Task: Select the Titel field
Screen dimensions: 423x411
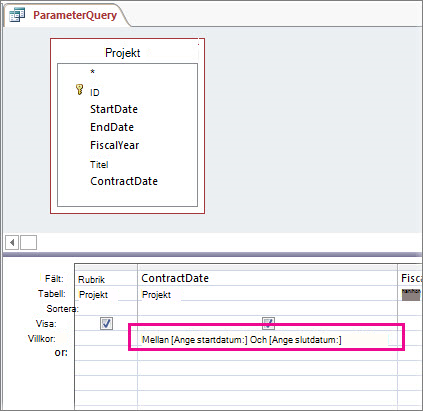Action: click(99, 164)
